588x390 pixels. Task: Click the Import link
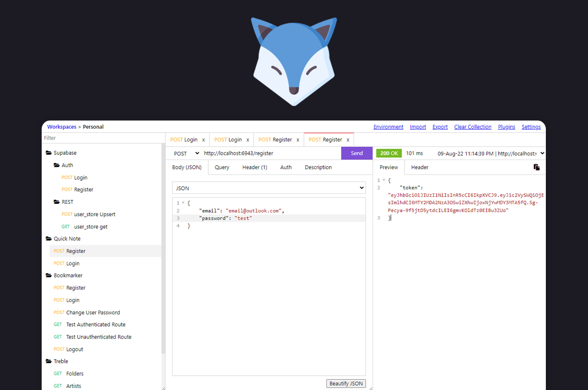(x=418, y=127)
